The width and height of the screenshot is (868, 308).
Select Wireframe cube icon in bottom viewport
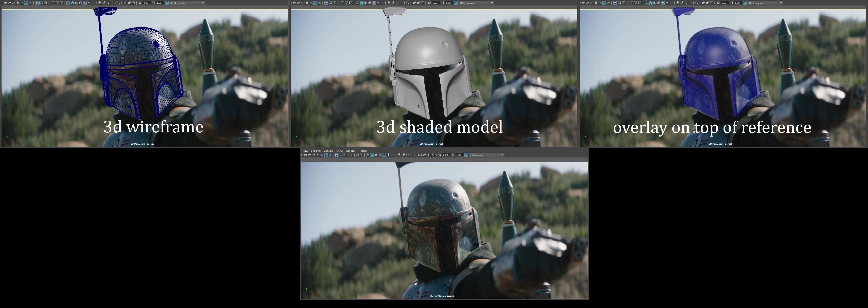pyautogui.click(x=368, y=155)
